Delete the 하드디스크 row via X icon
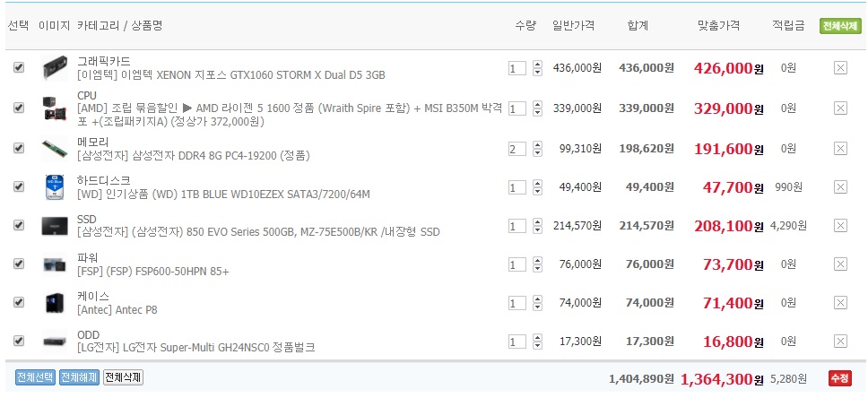Screen dimensions: 868x398 tap(840, 187)
